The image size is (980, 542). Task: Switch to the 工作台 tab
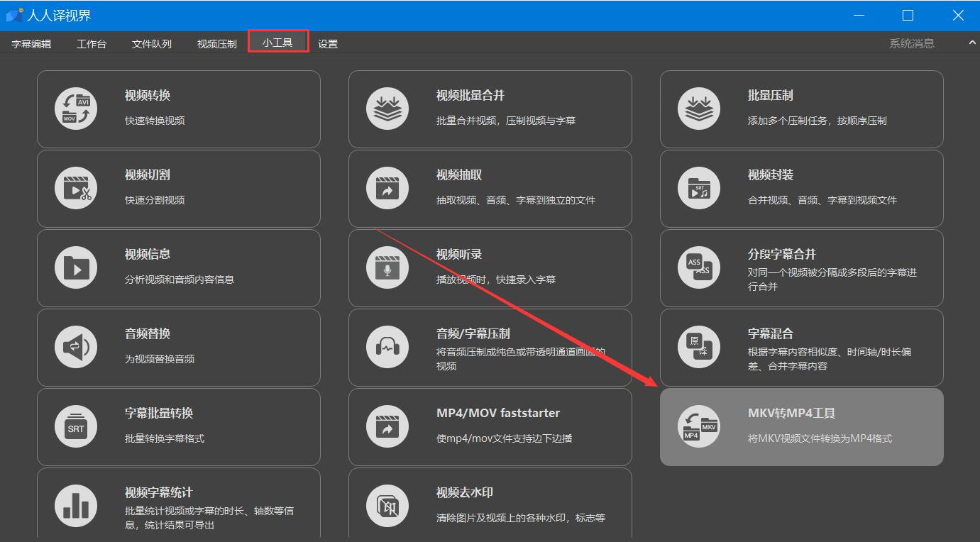(92, 43)
